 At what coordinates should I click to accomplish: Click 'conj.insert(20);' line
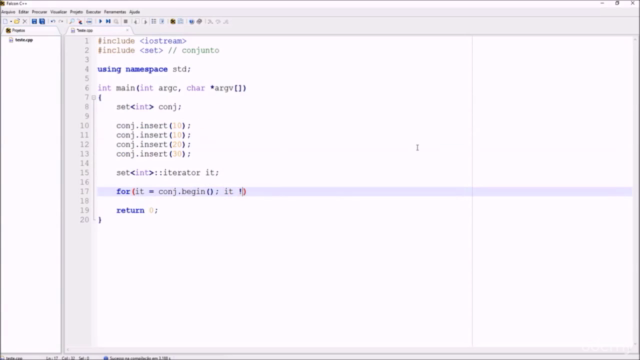click(153, 144)
